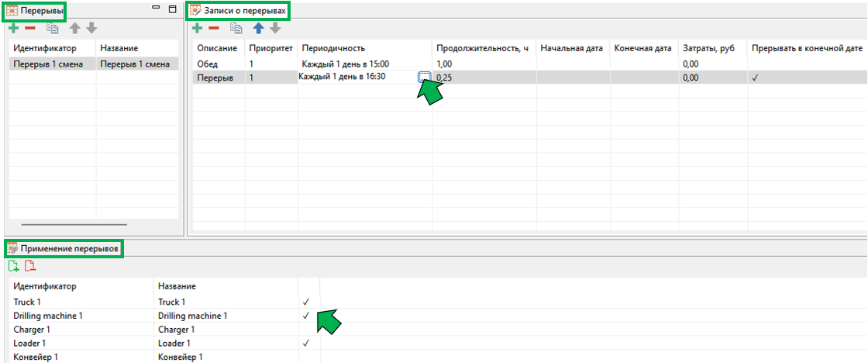Click the Конечная дата column header
The height and width of the screenshot is (363, 868).
[x=644, y=49]
